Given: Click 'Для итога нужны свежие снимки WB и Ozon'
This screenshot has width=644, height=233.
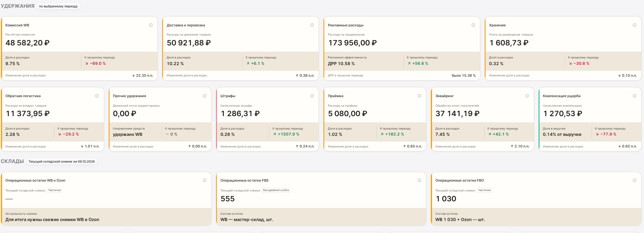Looking at the screenshot, I should coord(52,220).
